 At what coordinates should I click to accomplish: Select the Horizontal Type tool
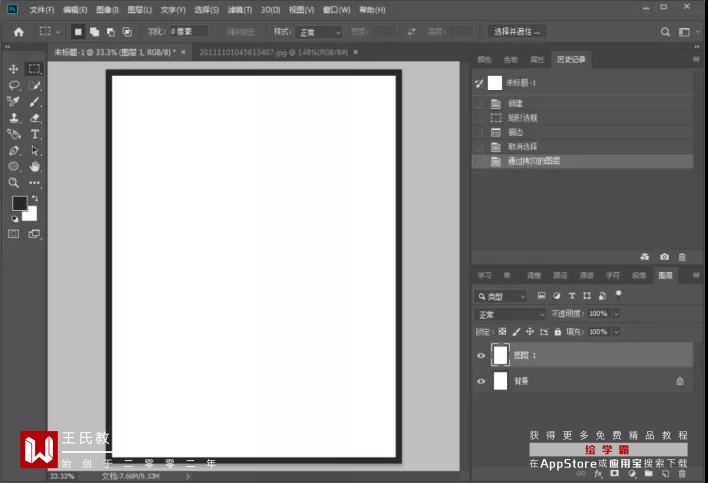pyautogui.click(x=34, y=134)
